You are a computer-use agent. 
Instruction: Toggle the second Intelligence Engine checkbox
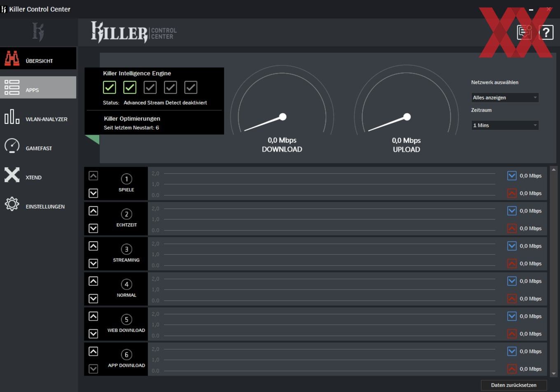click(x=130, y=87)
